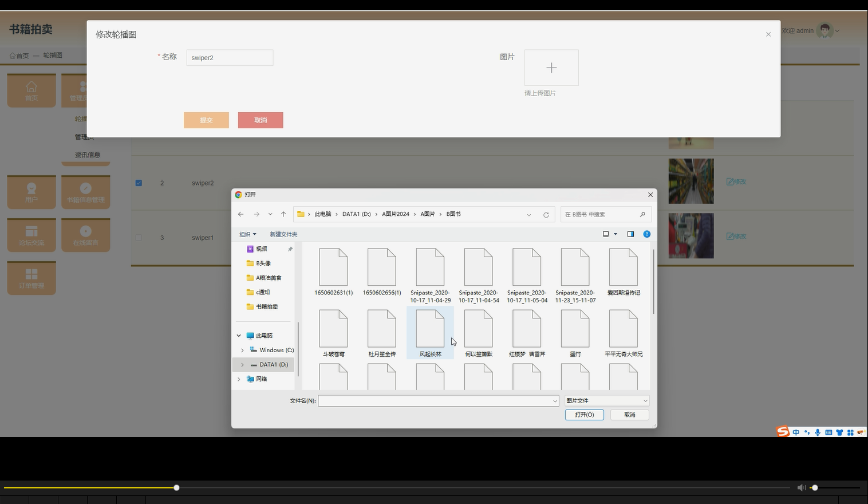The width and height of the screenshot is (868, 504).
Task: Click the plus box to upload image
Action: [x=551, y=68]
